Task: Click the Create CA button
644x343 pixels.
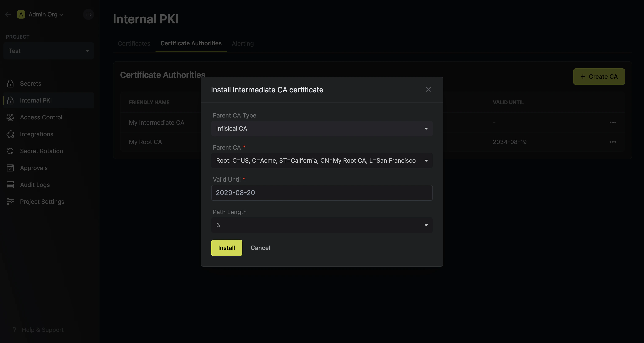Action: click(599, 77)
